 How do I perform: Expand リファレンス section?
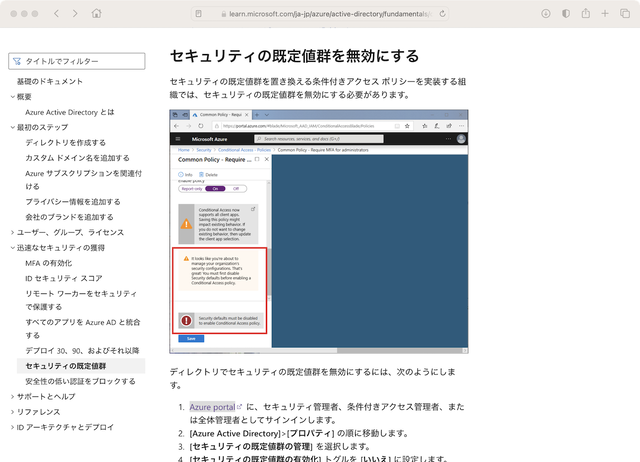pyautogui.click(x=13, y=412)
